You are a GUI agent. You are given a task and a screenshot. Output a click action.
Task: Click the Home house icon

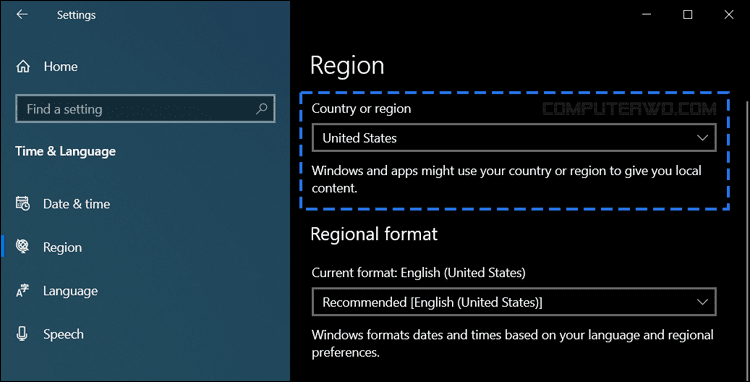click(23, 66)
